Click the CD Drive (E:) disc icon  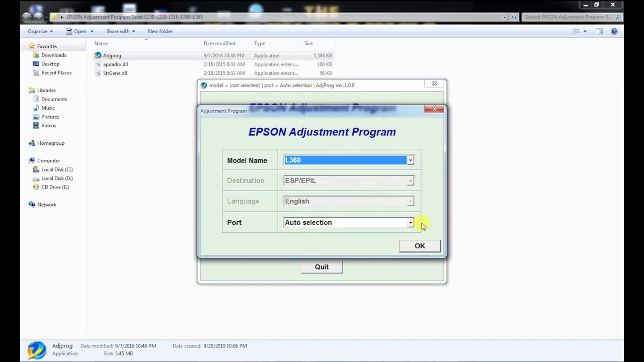pos(36,187)
